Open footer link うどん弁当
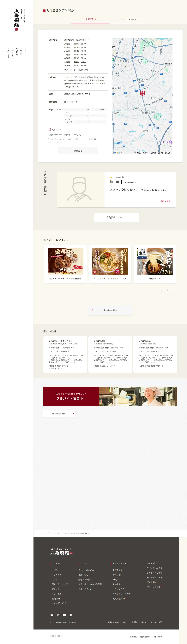This screenshot has width=187, height=644. pos(57,575)
